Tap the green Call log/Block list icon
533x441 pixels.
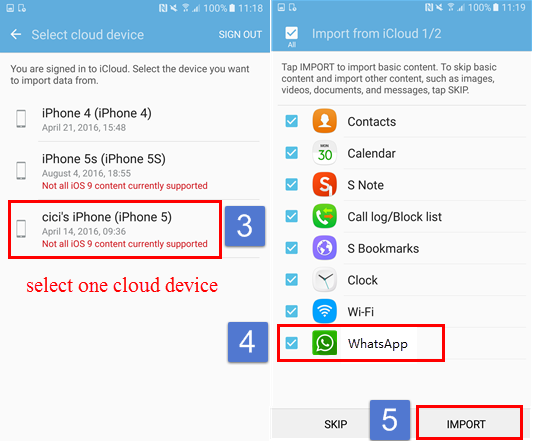[325, 216]
